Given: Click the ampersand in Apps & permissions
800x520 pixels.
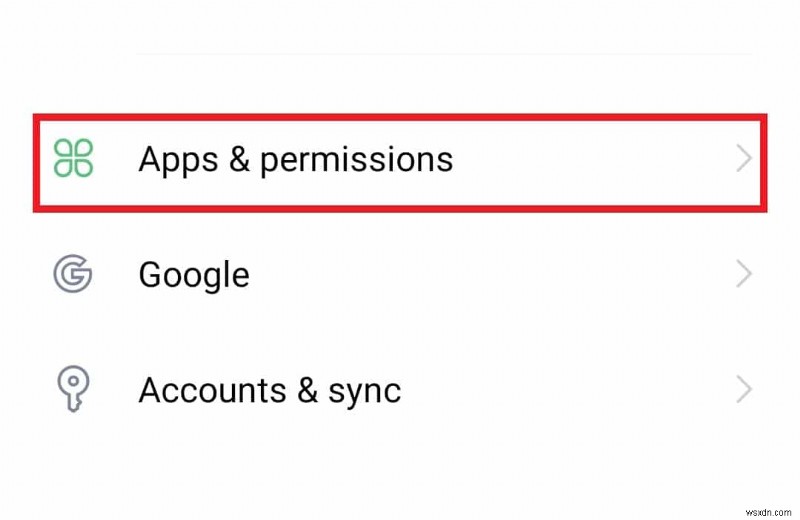Looking at the screenshot, I should point(237,159).
